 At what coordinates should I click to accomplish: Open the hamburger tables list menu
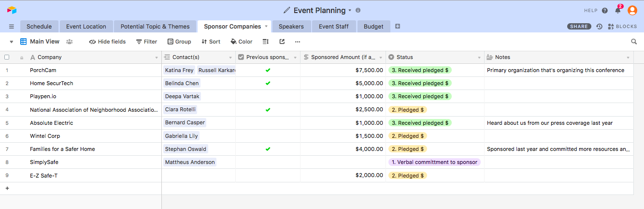pyautogui.click(x=12, y=27)
